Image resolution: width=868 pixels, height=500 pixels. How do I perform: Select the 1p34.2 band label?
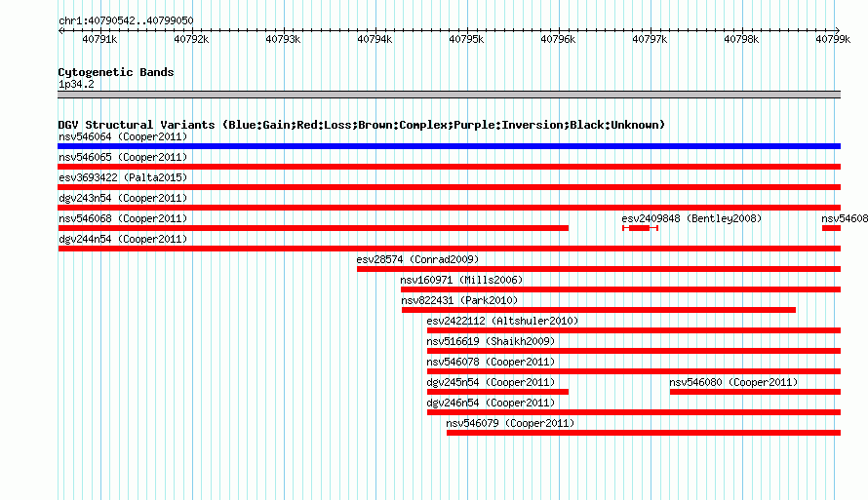[76, 84]
